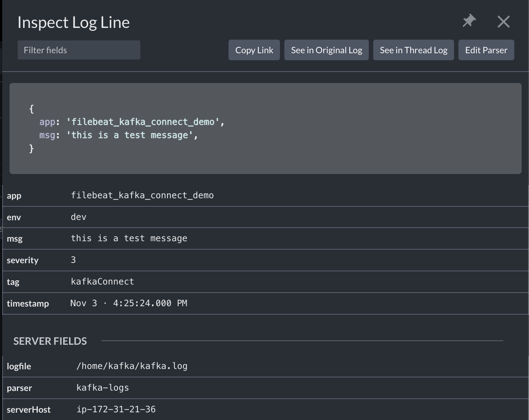Select the logfile field label

click(x=19, y=366)
